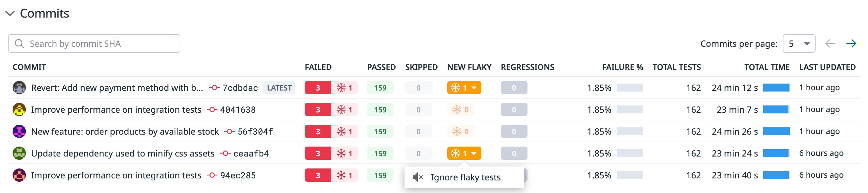Open commit SHA 56f304f link
Viewport: 868px width, 193px height.
(255, 131)
